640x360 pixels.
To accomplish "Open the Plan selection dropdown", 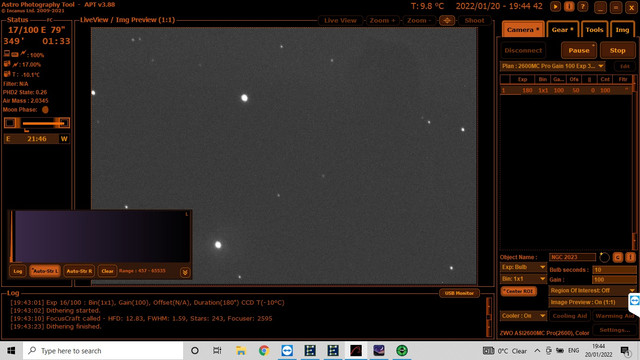I will (552, 66).
